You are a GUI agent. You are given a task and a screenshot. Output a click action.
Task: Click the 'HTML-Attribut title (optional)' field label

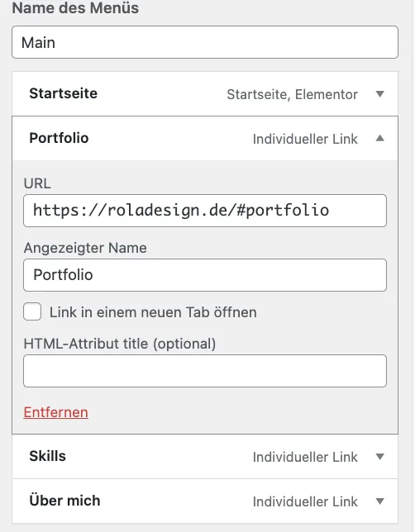[120, 344]
